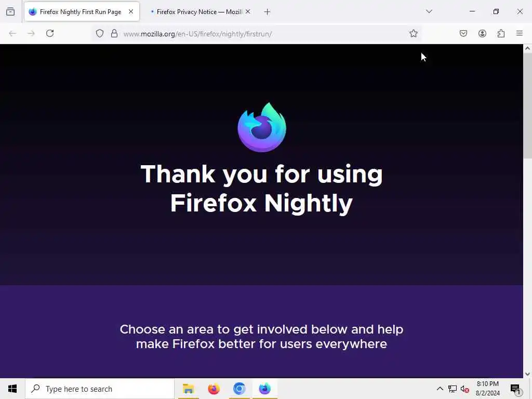Open the extensions puzzle icon

click(501, 33)
